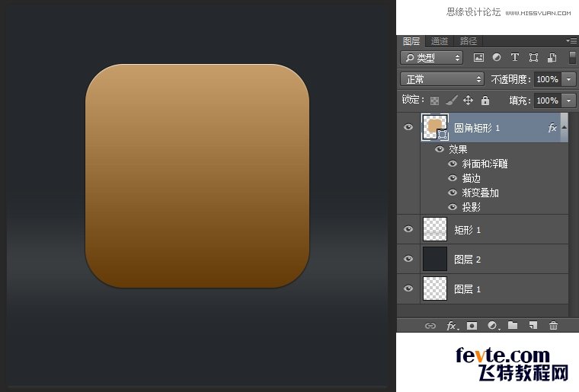
Task: Hide the 渐变叠加 effect
Action: pyautogui.click(x=453, y=193)
